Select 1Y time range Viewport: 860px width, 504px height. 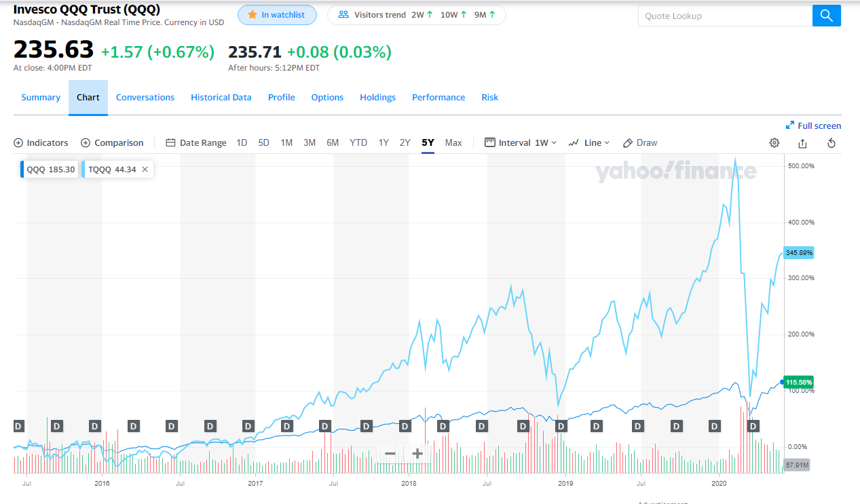(384, 143)
